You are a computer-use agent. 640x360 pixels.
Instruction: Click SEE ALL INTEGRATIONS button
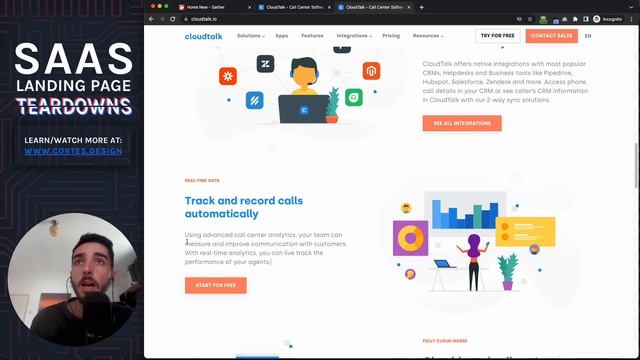[x=462, y=123]
